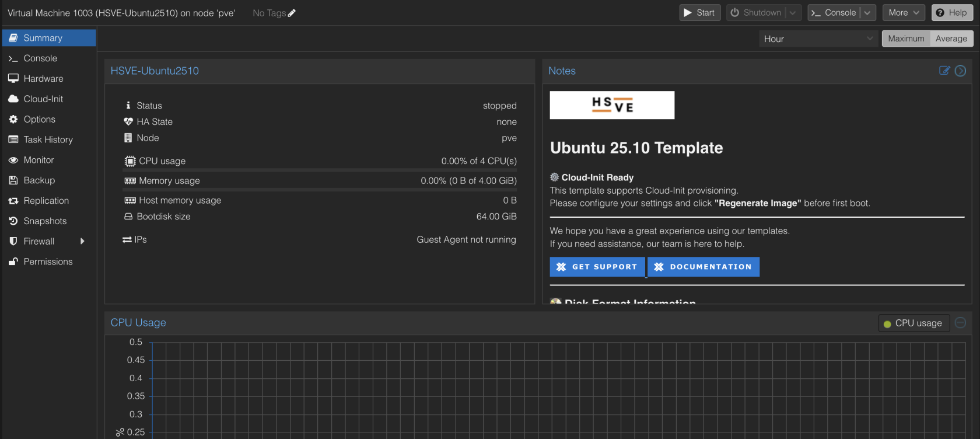Click the CPU usage progress bar
980x439 pixels.
(x=320, y=170)
